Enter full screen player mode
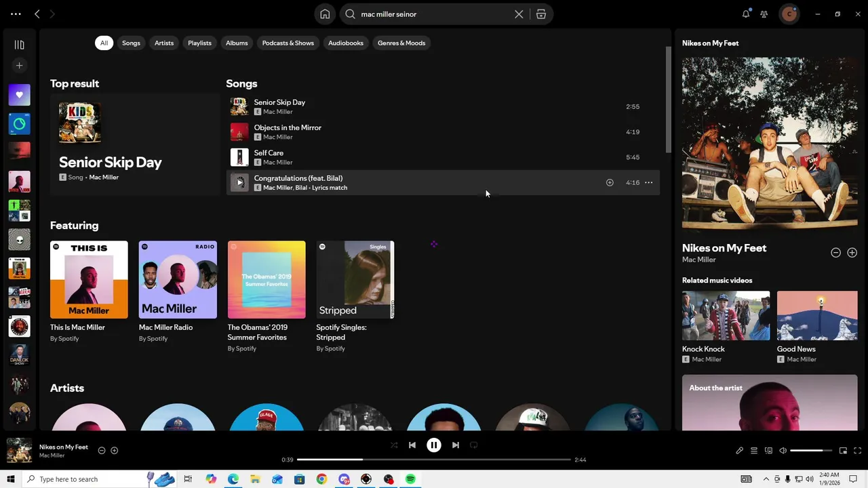 pos(857,451)
